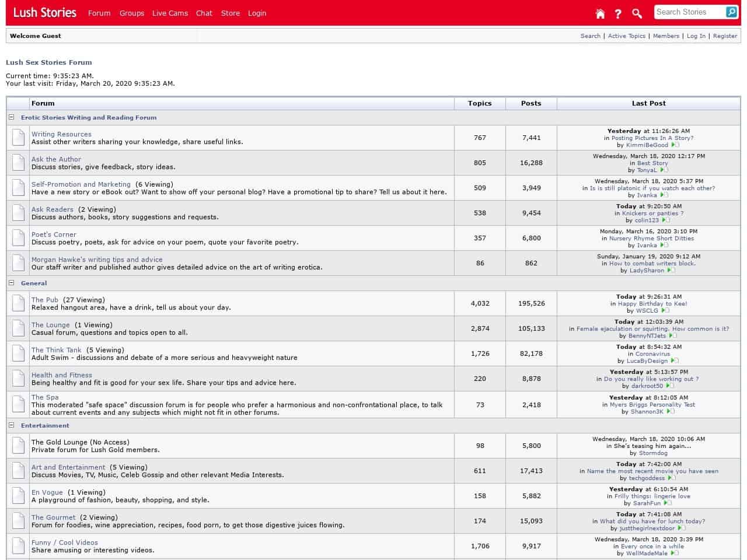
Task: Click the Poet's Corner forum page icon
Action: pos(18,238)
